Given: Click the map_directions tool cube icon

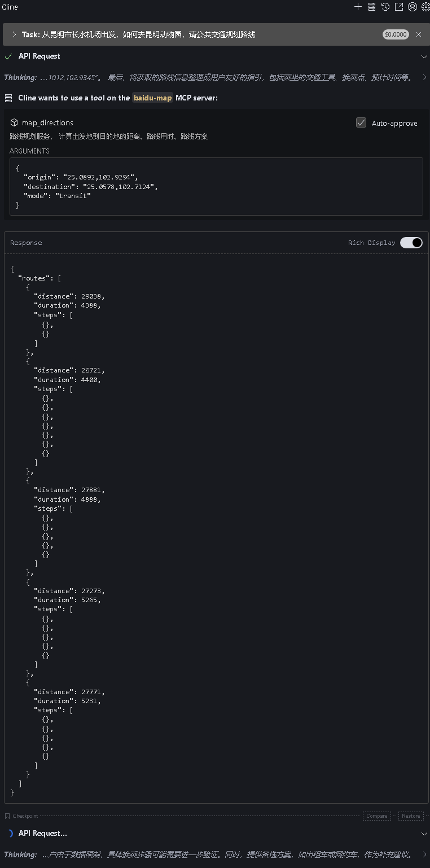Looking at the screenshot, I should 15,122.
